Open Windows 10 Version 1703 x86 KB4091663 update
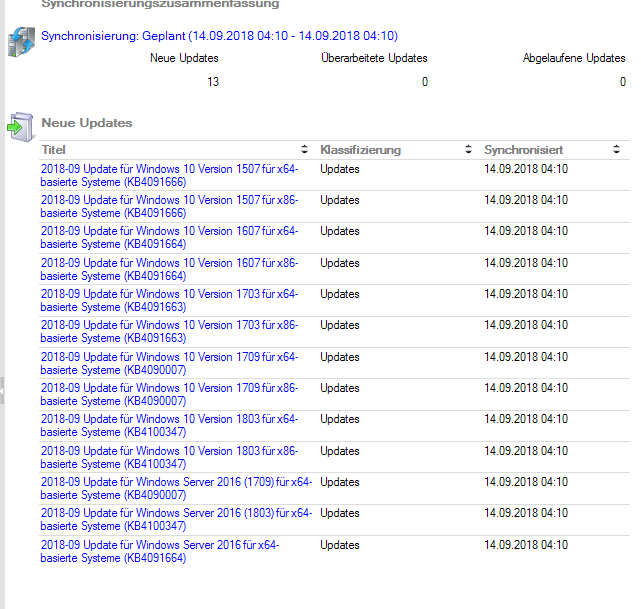This screenshot has width=641, height=609. pyautogui.click(x=169, y=331)
